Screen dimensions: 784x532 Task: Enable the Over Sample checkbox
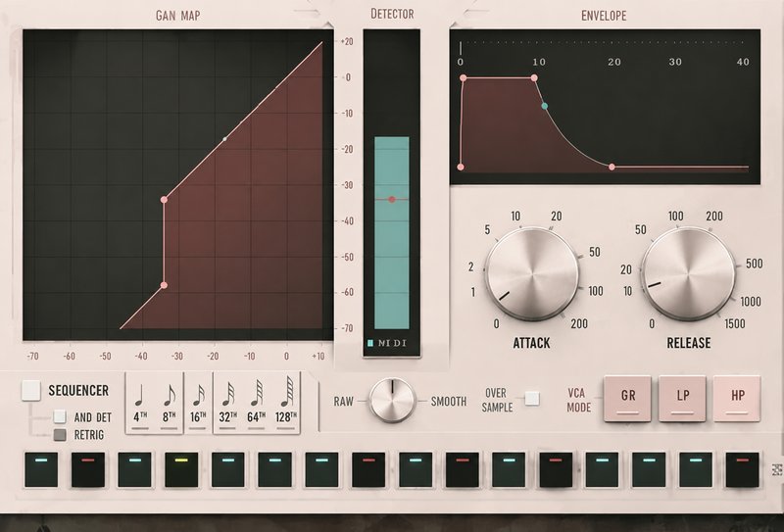[x=532, y=399]
